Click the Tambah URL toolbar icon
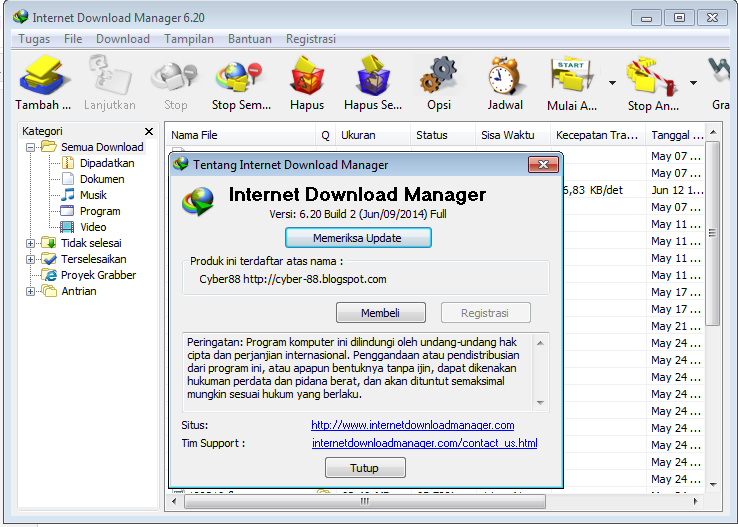Screen dimensions: 738x527 point(44,75)
